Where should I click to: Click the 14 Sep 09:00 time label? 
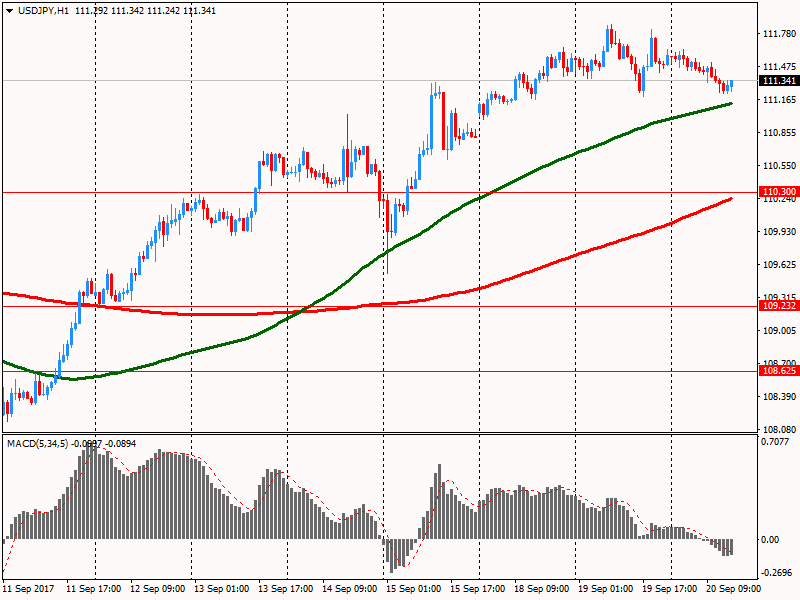[x=349, y=589]
